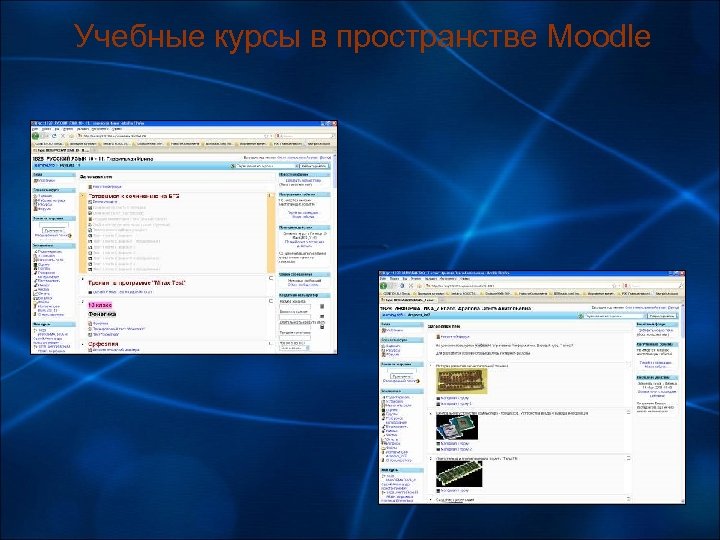
Task: Click the RAM module picture in the informatics course
Action: coord(459,474)
